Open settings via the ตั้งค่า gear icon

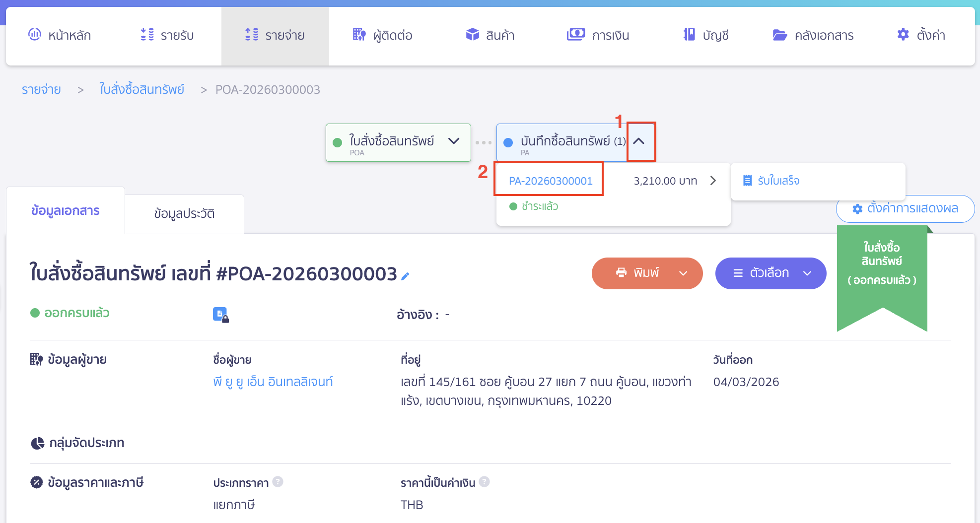(x=903, y=35)
